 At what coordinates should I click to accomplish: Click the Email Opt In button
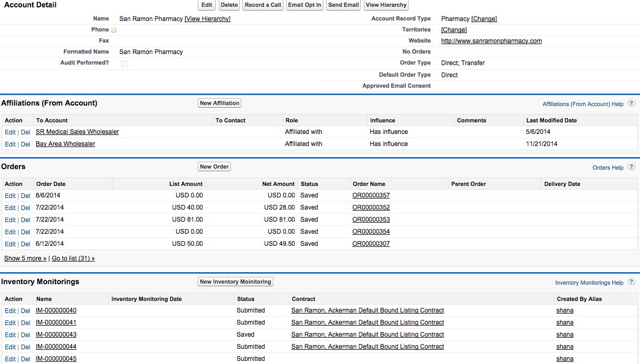pos(304,5)
